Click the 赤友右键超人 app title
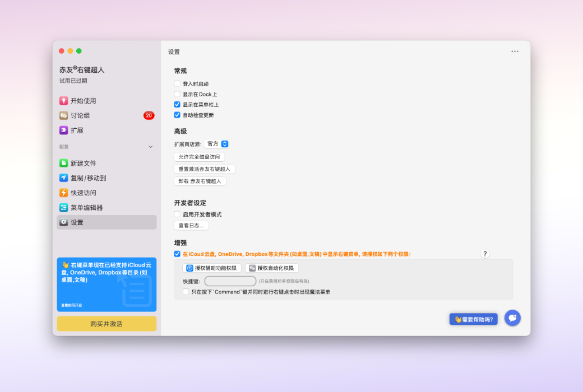The image size is (583, 392). (82, 69)
